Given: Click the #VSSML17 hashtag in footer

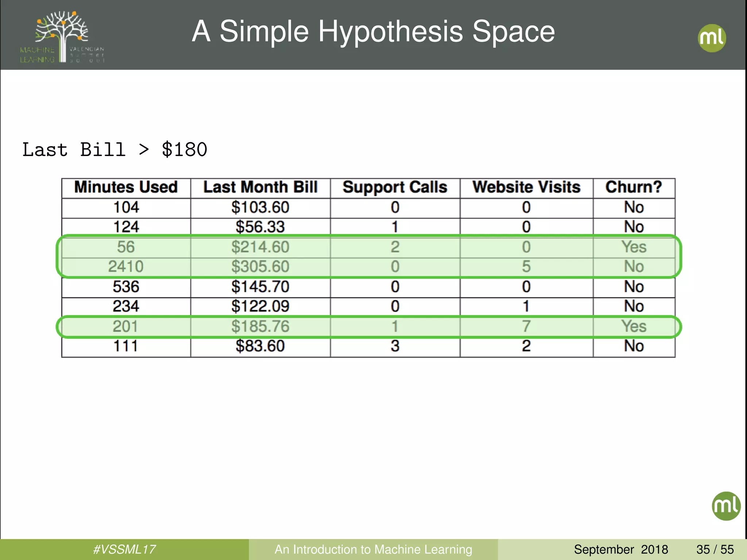Looking at the screenshot, I should [x=124, y=549].
